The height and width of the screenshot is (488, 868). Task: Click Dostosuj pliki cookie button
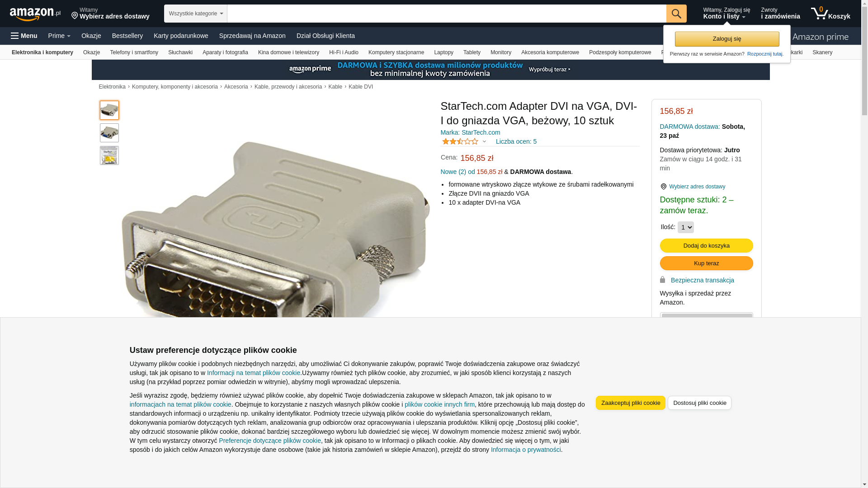click(699, 403)
